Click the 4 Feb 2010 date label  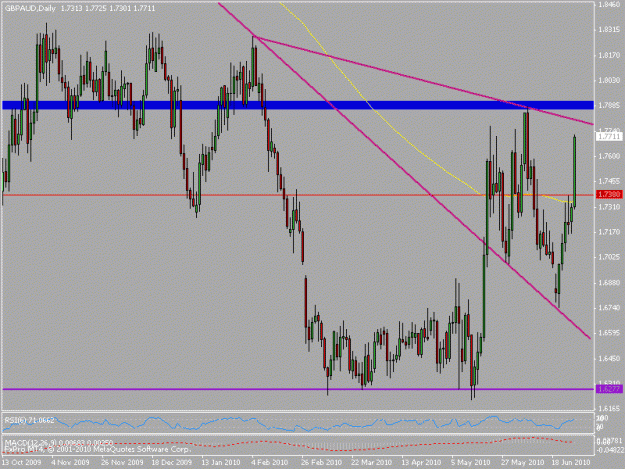pyautogui.click(x=269, y=463)
